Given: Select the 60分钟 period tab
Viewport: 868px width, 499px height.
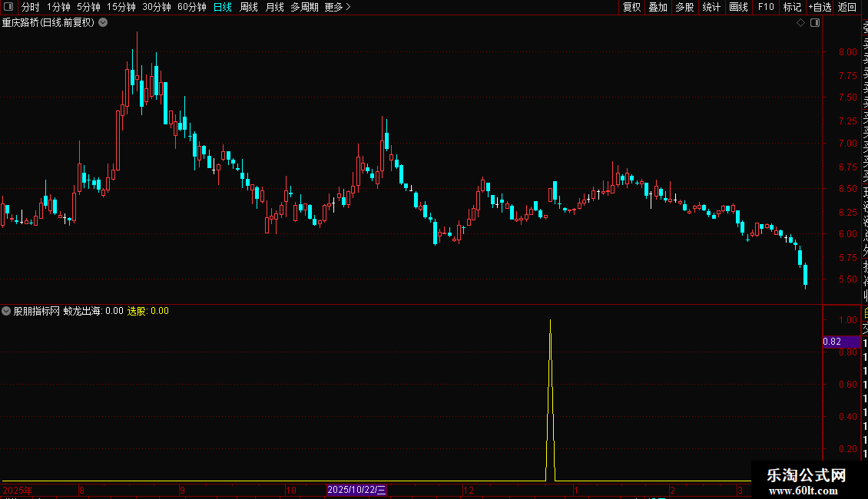Looking at the screenshot, I should (192, 7).
